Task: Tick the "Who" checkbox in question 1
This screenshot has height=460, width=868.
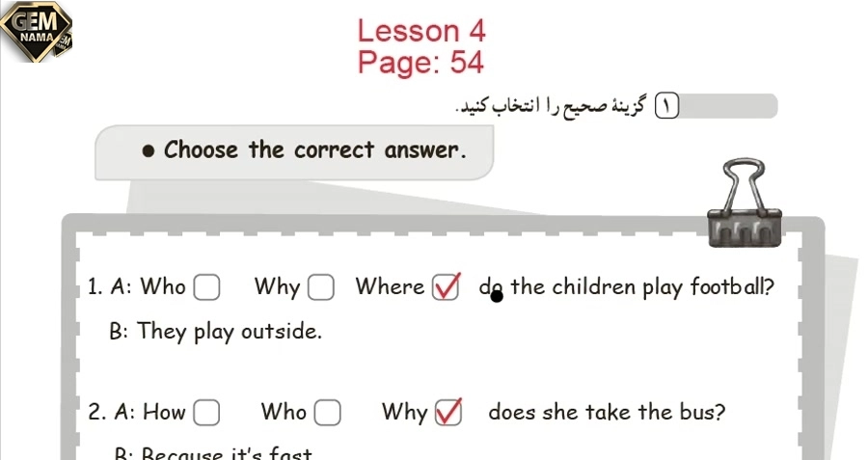Action: coord(207,287)
